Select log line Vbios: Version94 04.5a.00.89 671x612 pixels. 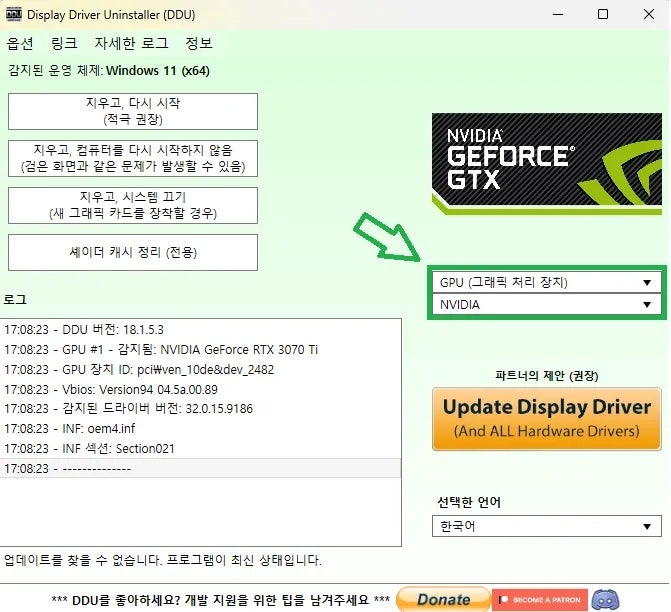tap(200, 389)
